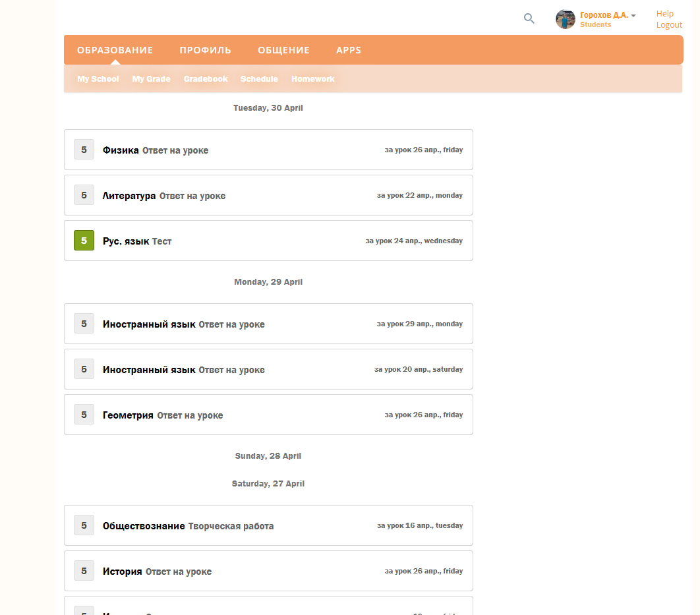The image size is (700, 615).
Task: Open the My School submenu item
Action: tap(98, 79)
